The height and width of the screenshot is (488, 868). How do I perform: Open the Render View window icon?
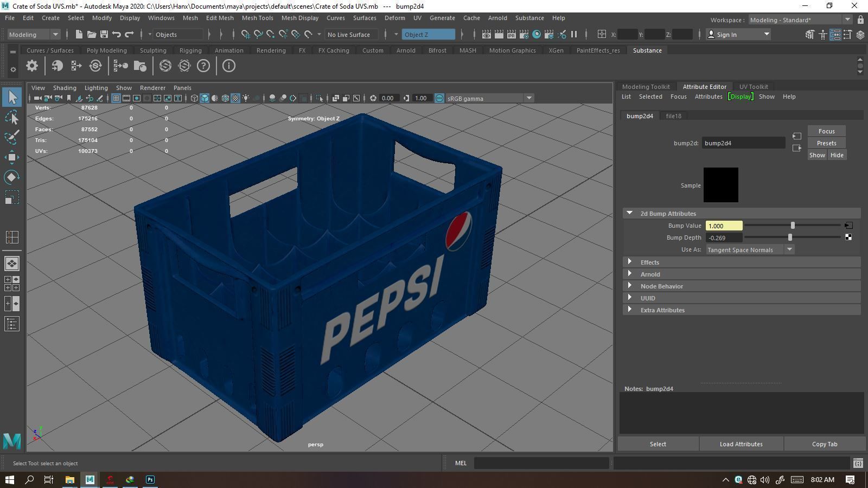[487, 34]
